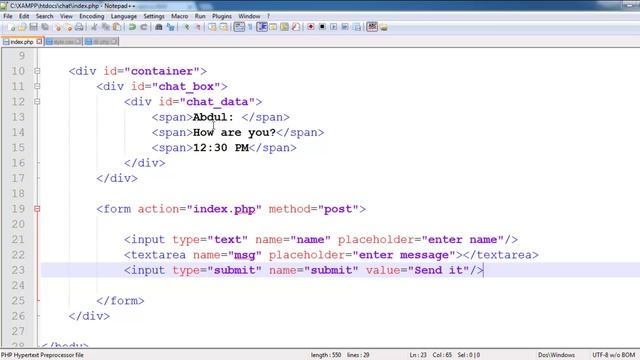Collapse the chat_data div fold on line 12
Screen dimensions: 640x360
pyautogui.click(x=37, y=102)
